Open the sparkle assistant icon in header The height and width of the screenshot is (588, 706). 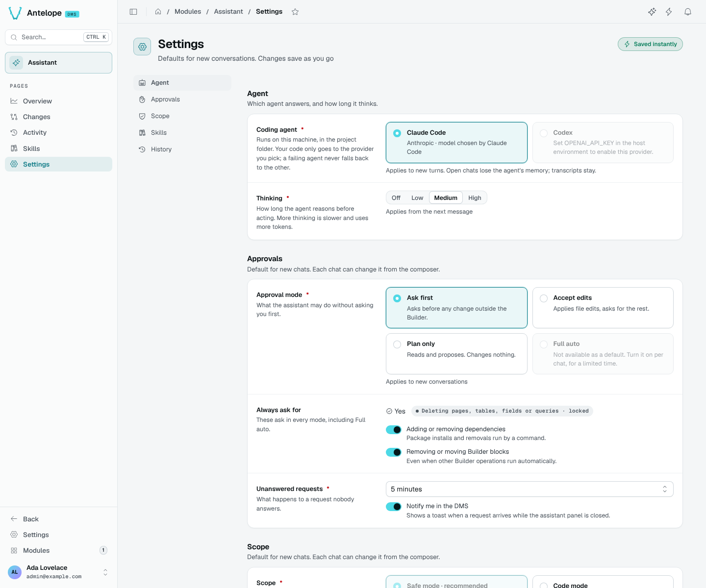(652, 12)
